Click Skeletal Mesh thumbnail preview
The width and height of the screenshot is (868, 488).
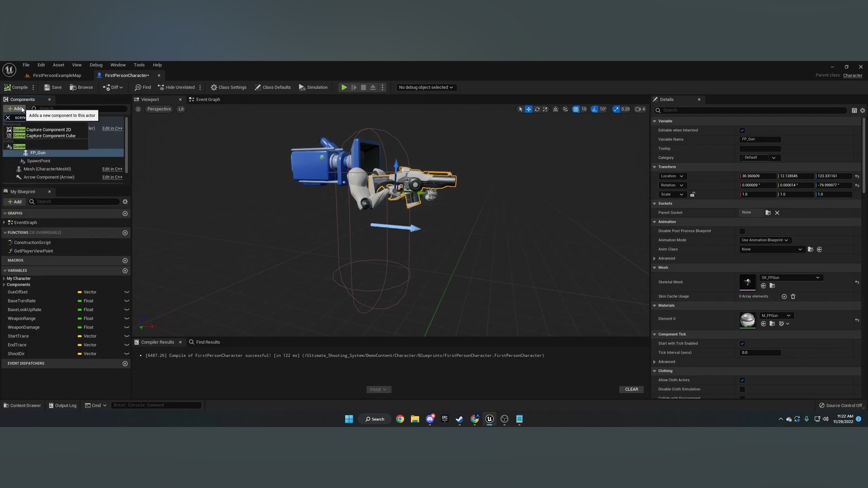click(x=747, y=282)
